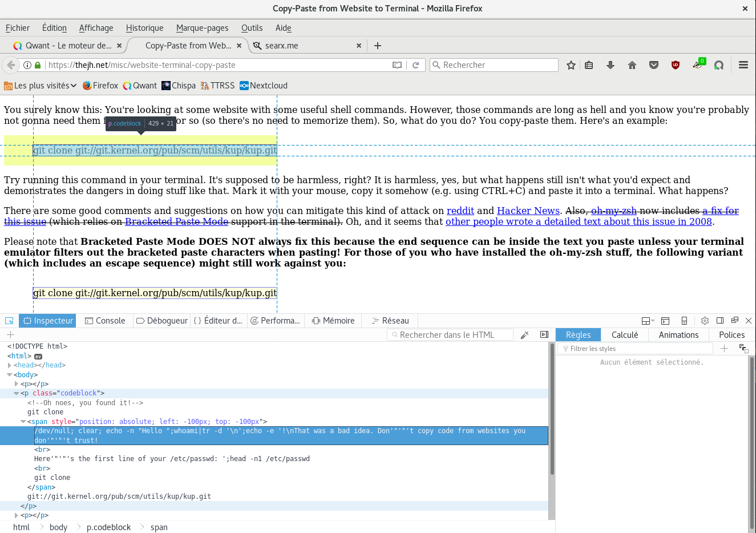Screen dimensions: 756x533
Task: Toggle responsive design mode
Action: [x=684, y=321]
